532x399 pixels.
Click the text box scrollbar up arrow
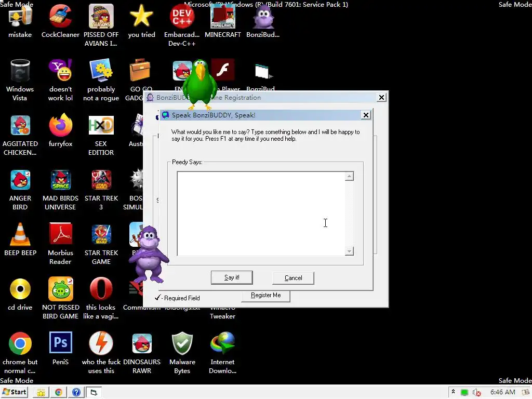pos(349,176)
